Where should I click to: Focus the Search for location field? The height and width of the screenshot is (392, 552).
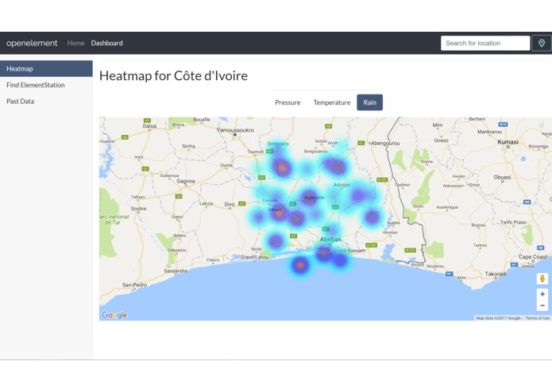point(485,43)
